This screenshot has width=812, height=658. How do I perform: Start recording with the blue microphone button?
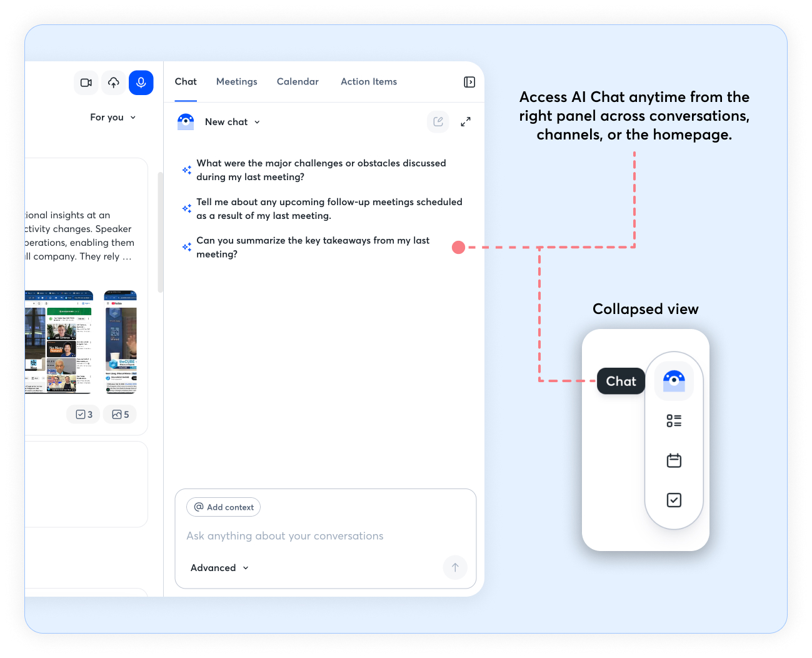141,83
